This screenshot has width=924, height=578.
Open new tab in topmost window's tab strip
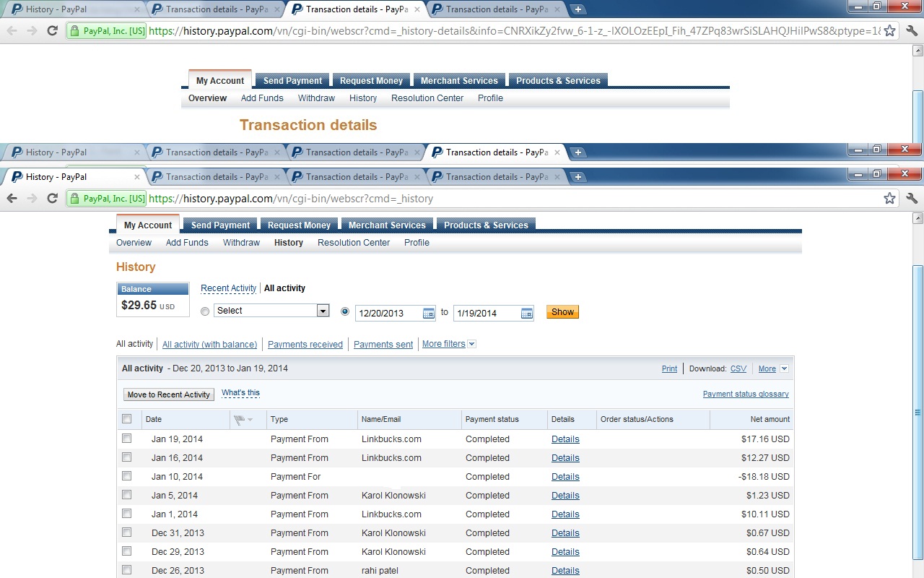click(x=577, y=9)
